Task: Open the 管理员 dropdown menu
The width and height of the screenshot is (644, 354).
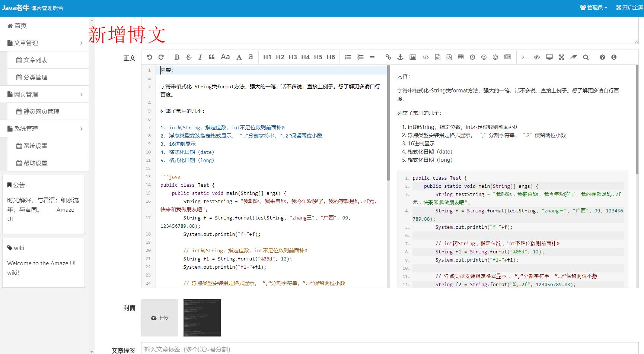Action: coord(593,7)
